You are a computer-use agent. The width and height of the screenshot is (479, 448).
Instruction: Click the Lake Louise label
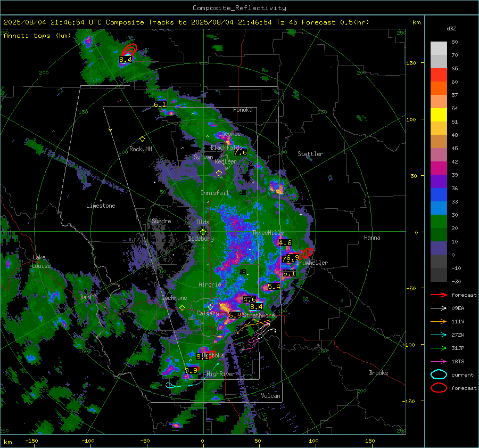point(41,262)
